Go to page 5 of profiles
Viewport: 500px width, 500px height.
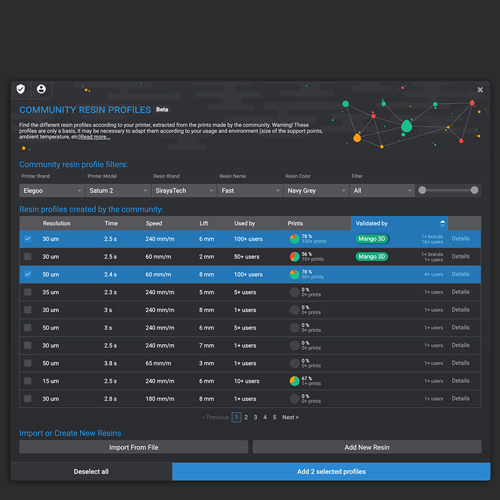point(274,417)
